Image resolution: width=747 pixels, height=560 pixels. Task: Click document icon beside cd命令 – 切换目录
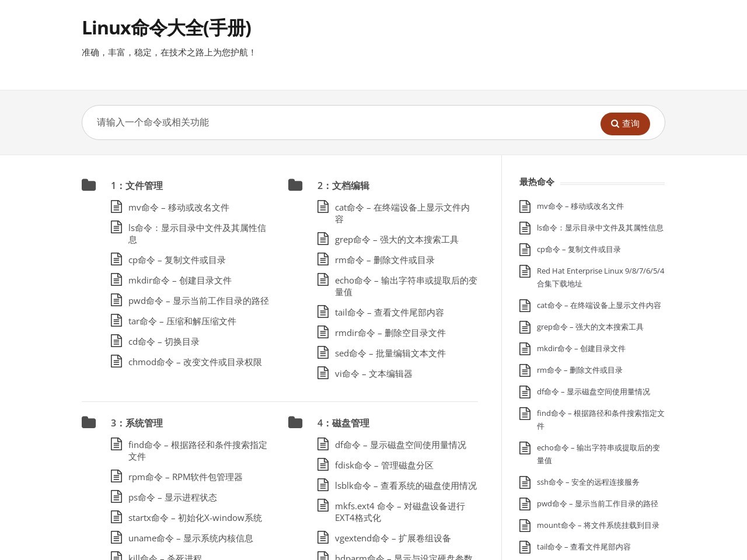click(x=116, y=341)
